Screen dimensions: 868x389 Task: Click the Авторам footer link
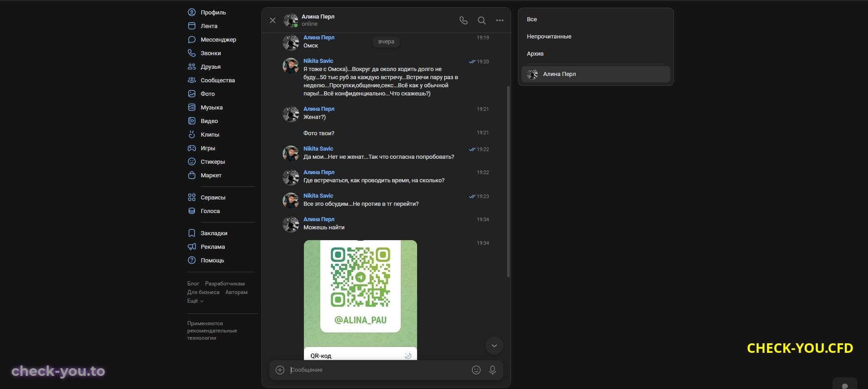click(237, 292)
